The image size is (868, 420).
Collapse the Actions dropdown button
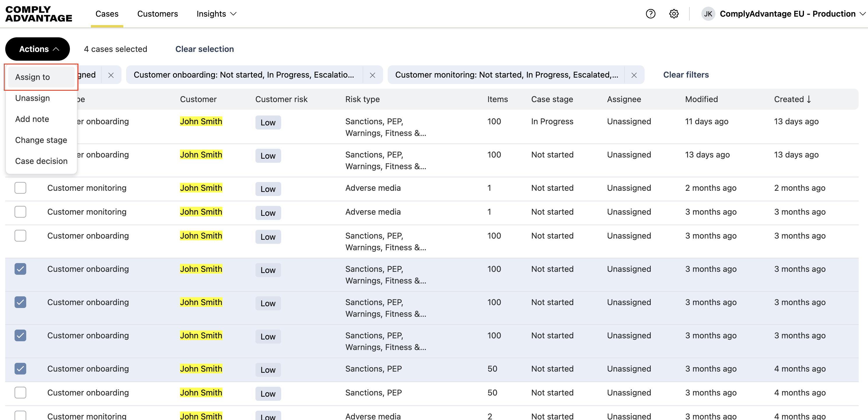pos(37,49)
